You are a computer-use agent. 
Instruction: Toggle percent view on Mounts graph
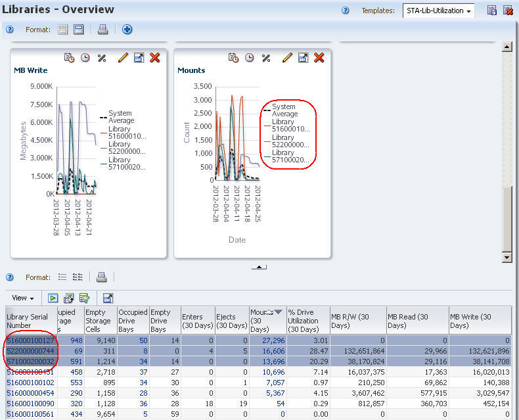coord(266,58)
